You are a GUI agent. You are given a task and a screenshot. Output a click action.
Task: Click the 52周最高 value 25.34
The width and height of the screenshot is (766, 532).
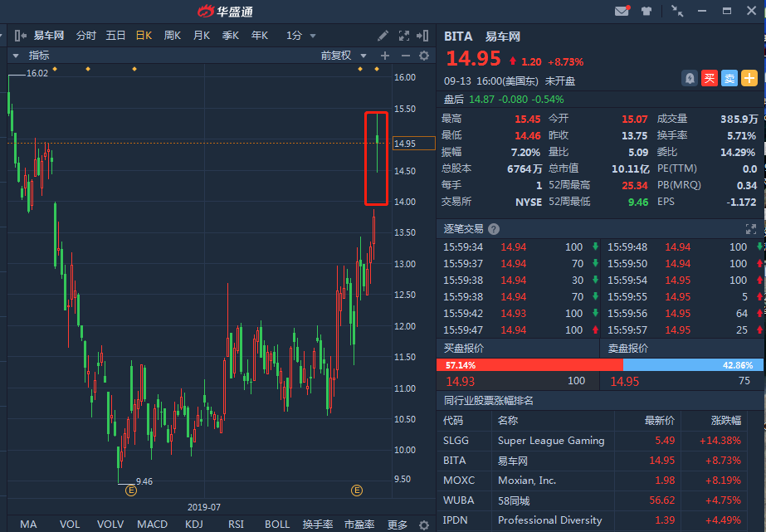tap(635, 186)
